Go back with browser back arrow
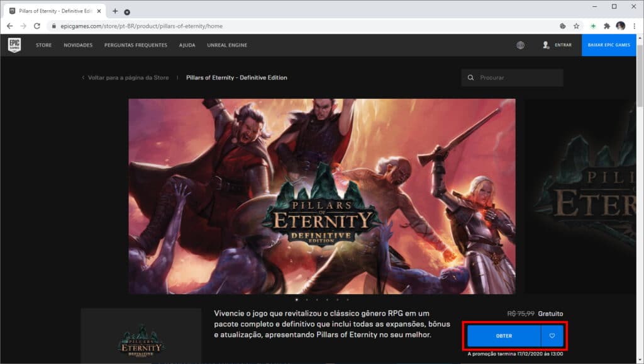Viewport: 644px width, 364px height. pyautogui.click(x=10, y=26)
